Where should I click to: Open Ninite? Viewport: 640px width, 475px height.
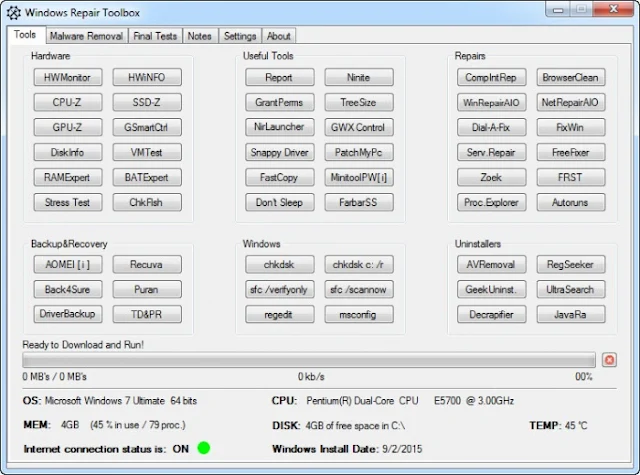pyautogui.click(x=359, y=77)
